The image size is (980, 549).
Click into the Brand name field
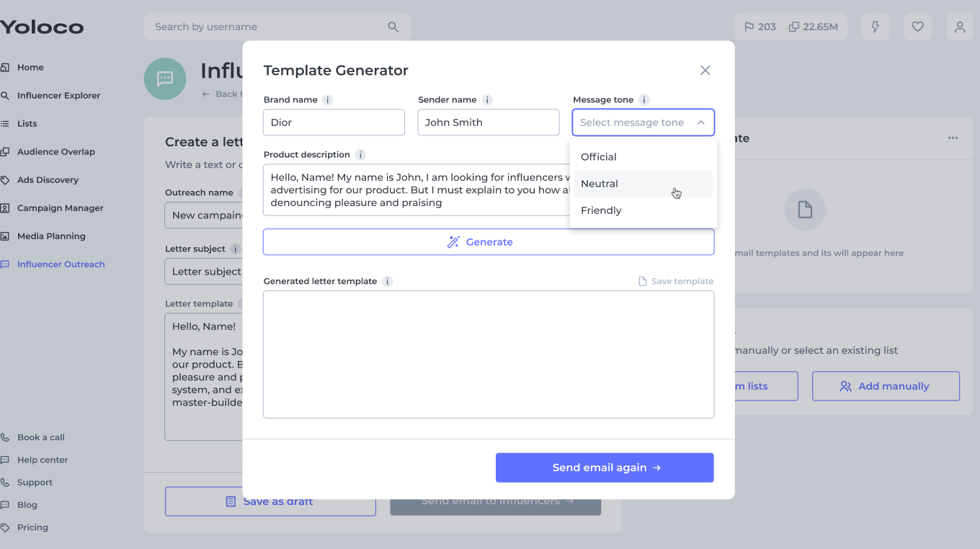(x=334, y=122)
